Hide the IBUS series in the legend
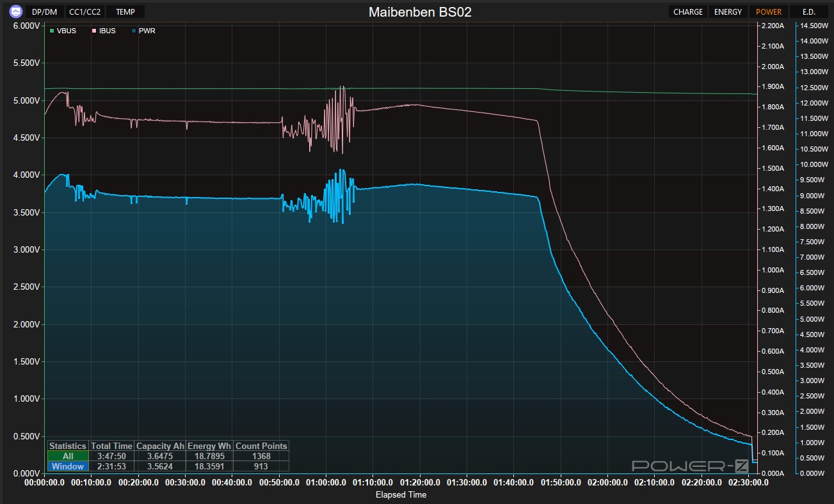The image size is (834, 504). [103, 31]
